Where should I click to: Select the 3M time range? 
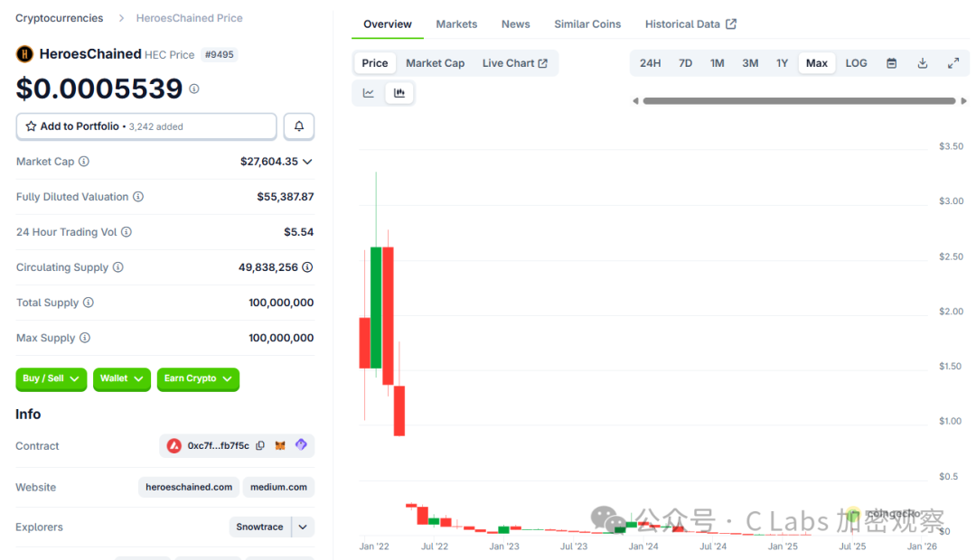[x=750, y=63]
